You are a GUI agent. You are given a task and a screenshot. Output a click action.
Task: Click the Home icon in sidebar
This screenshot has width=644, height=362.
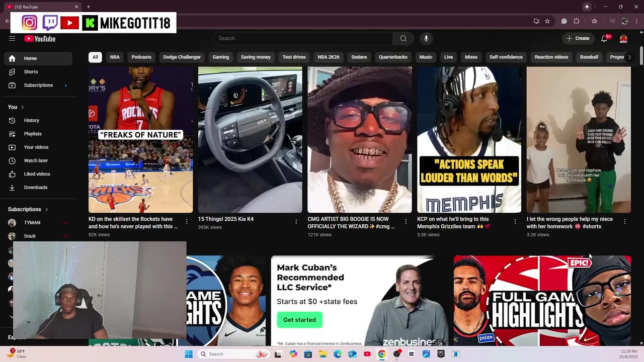pos(12,58)
